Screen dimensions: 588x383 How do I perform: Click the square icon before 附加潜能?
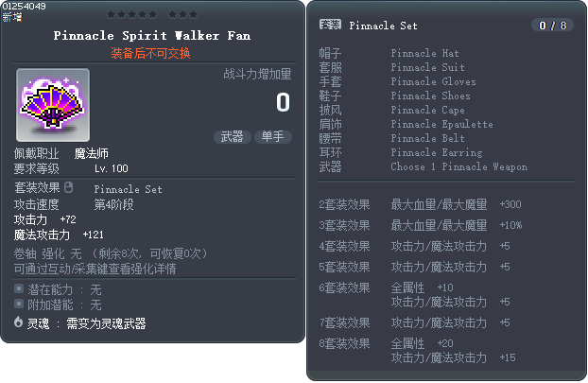coord(18,305)
